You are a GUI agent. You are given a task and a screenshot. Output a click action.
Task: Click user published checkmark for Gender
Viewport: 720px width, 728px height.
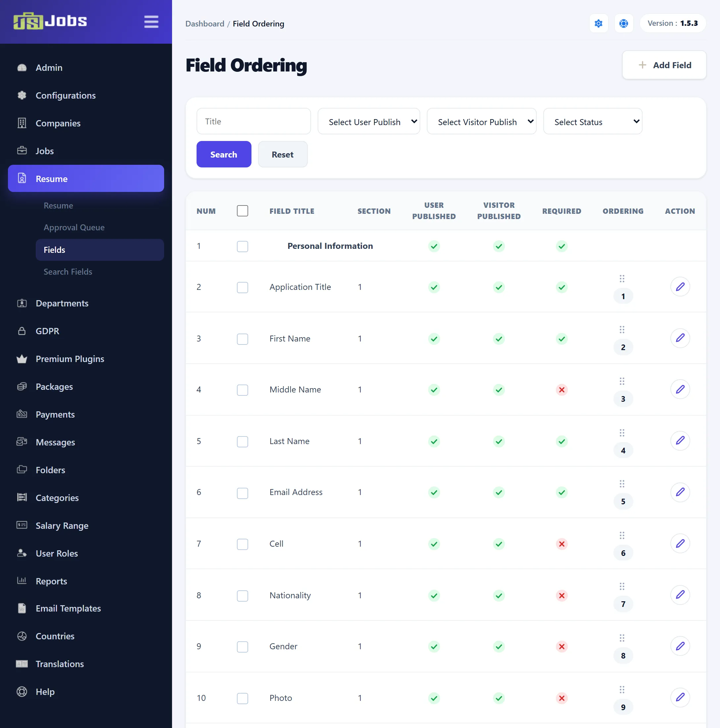click(434, 647)
